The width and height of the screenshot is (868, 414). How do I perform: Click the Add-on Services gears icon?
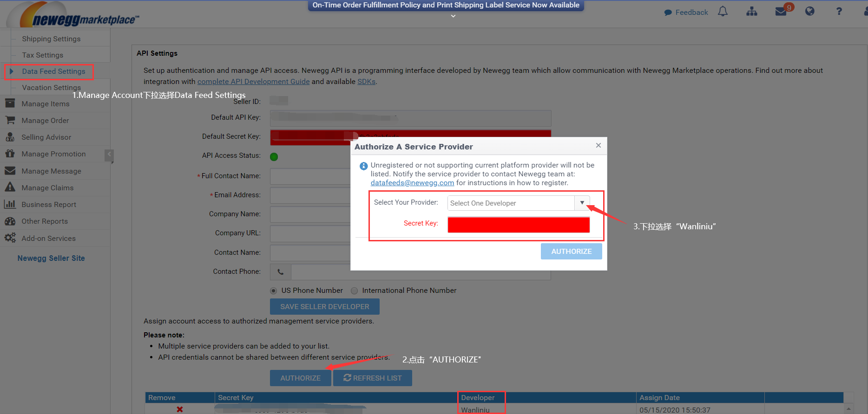point(10,238)
